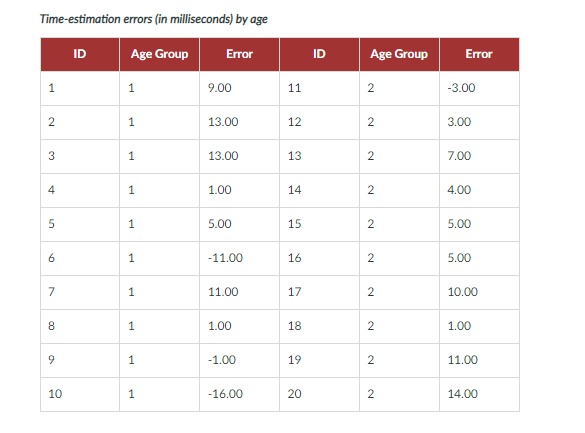
Task: Click the 10.00 error cell for ID 17
Action: (479, 292)
